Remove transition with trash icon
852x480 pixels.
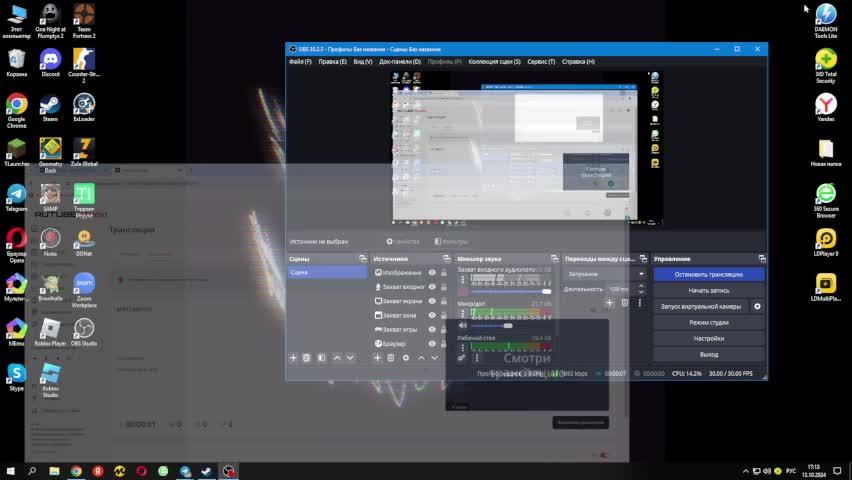tap(625, 303)
